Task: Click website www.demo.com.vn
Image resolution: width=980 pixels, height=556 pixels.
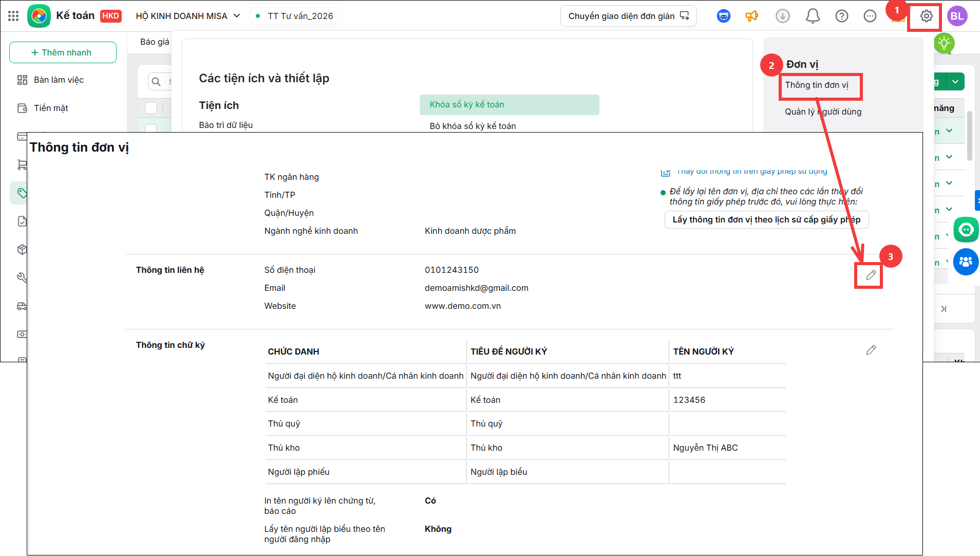Action: pyautogui.click(x=462, y=306)
